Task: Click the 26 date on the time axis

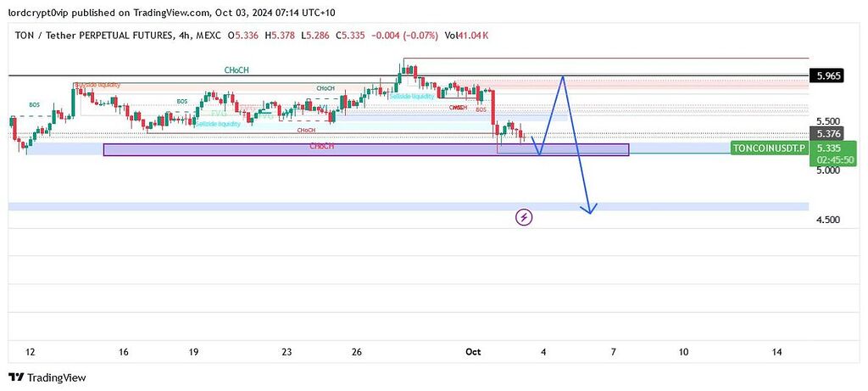Action: point(357,351)
